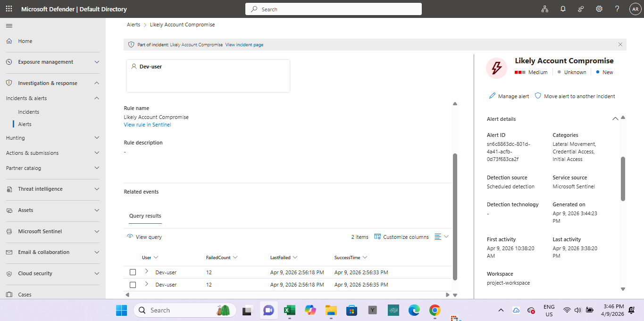
Task: Open the notifications bell icon
Action: pyautogui.click(x=563, y=9)
